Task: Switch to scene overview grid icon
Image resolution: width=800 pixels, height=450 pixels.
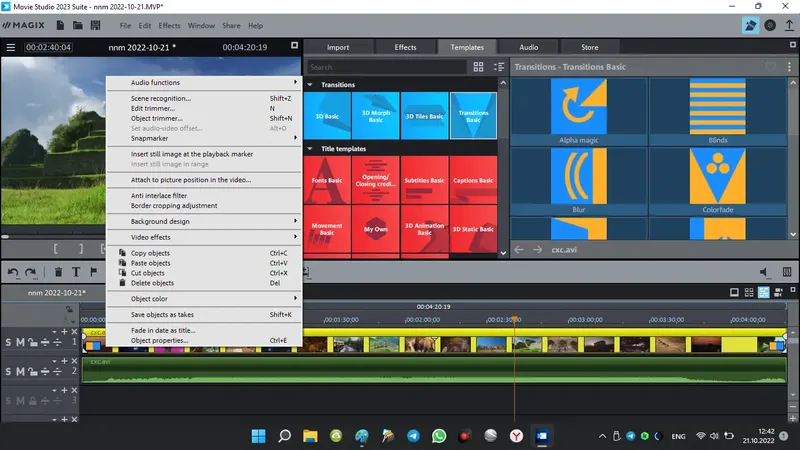Action: [749, 292]
